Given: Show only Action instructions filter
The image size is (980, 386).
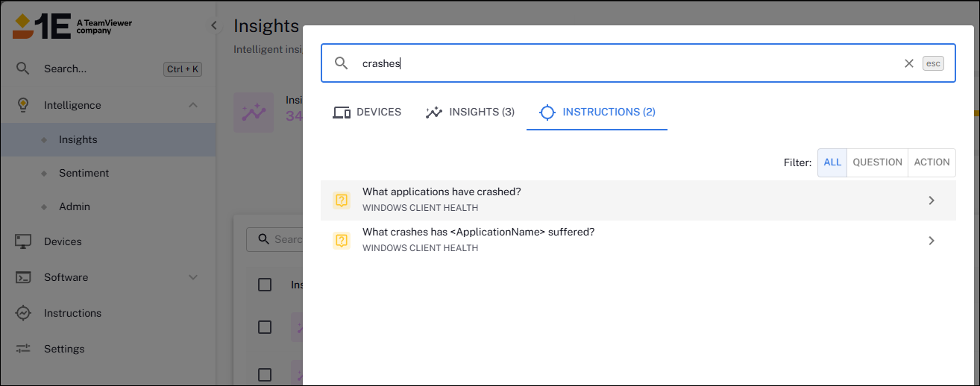Looking at the screenshot, I should coord(932,162).
